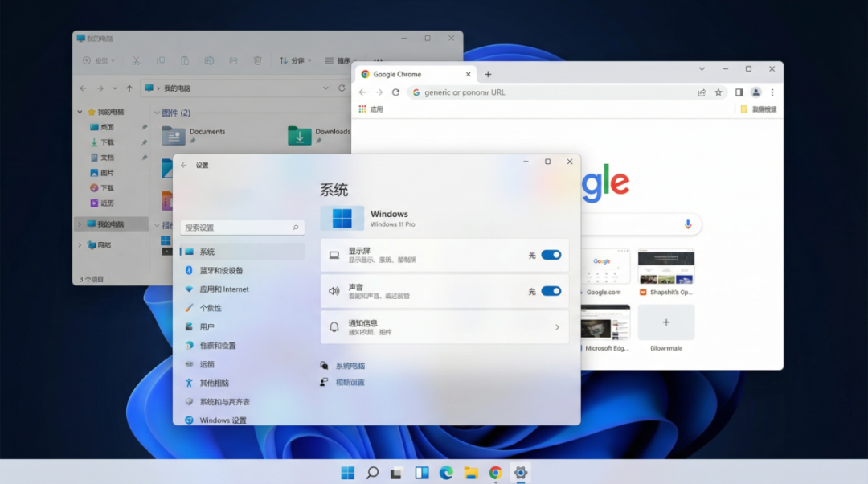Click the delete trash icon in File Explorer
This screenshot has width=868, height=484.
[257, 60]
